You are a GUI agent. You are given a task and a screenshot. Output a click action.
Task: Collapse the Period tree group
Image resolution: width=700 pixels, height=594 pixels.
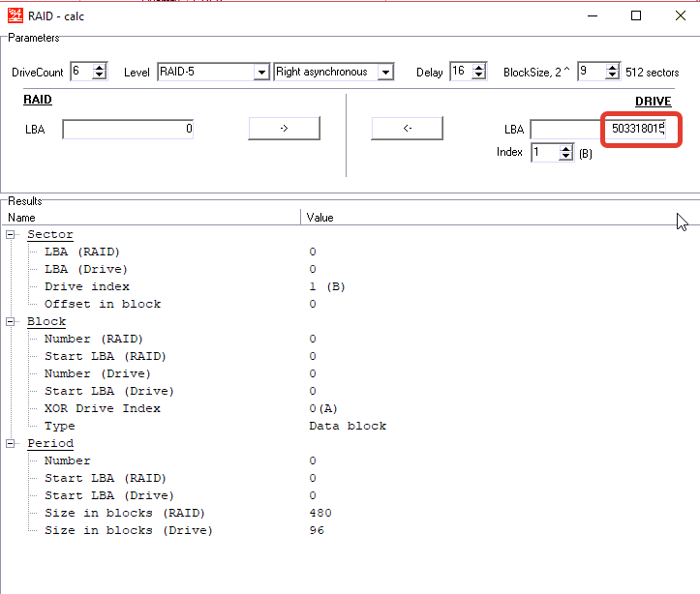12,444
